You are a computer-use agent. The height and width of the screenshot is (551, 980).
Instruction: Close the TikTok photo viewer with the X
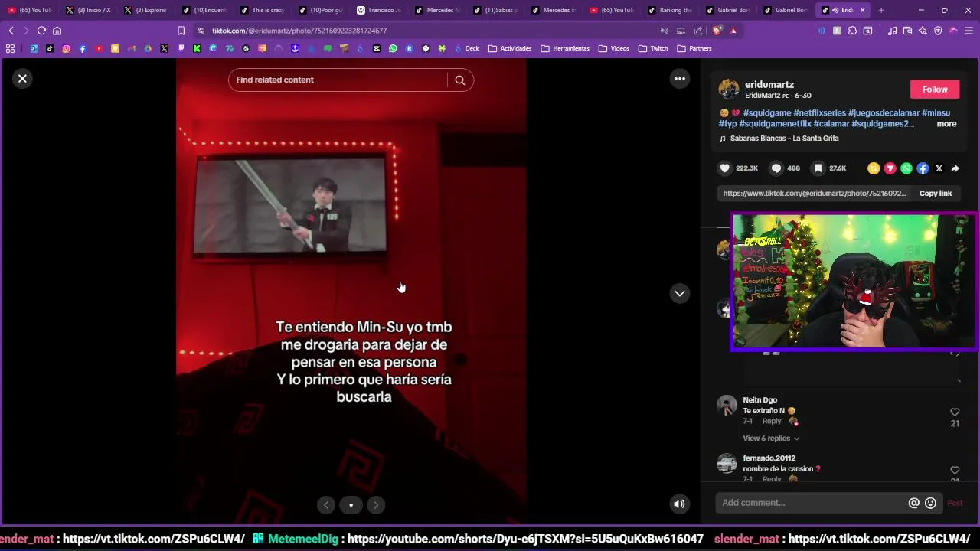(x=22, y=78)
